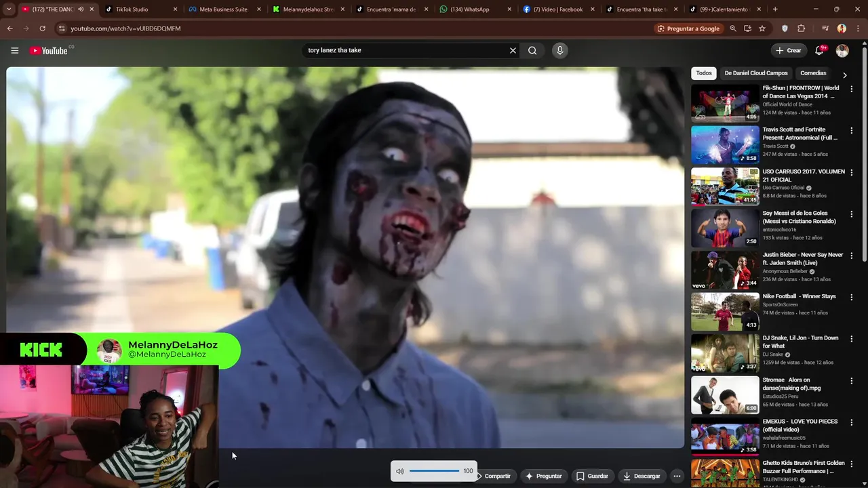Open the Extensions puzzle icon

point(801,28)
